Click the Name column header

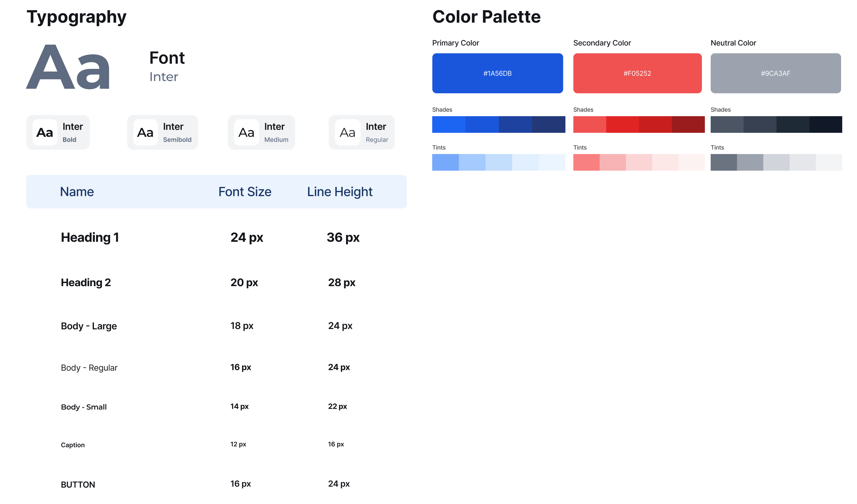click(77, 192)
